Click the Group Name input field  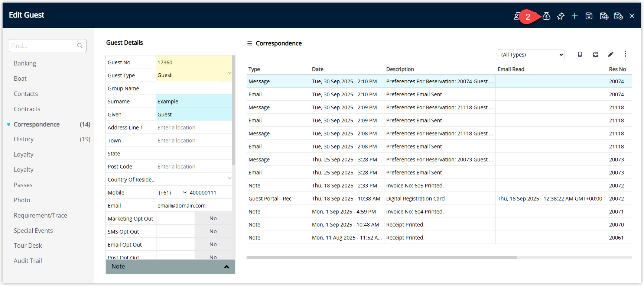pos(194,88)
